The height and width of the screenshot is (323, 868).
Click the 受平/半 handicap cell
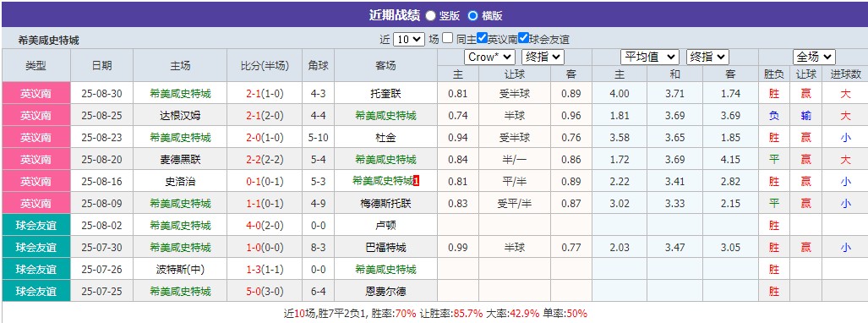click(515, 203)
